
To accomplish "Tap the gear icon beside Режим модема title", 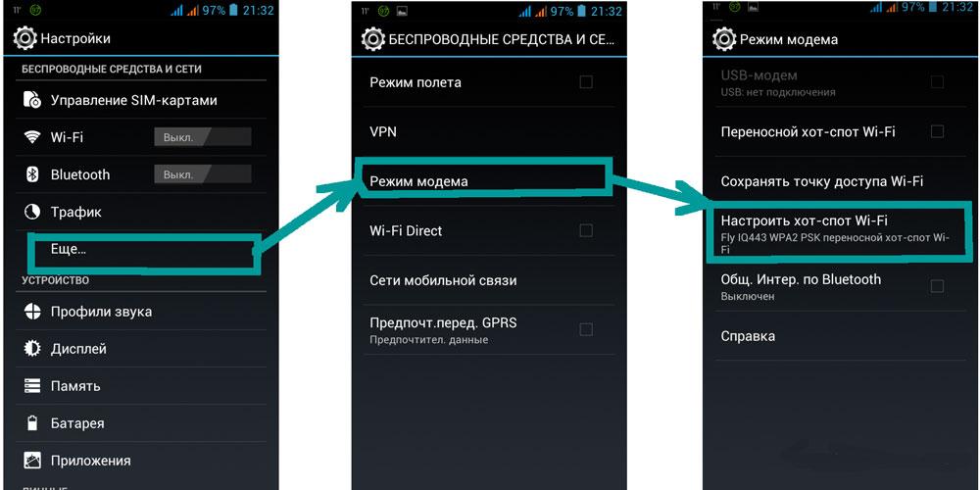I will tap(724, 39).
